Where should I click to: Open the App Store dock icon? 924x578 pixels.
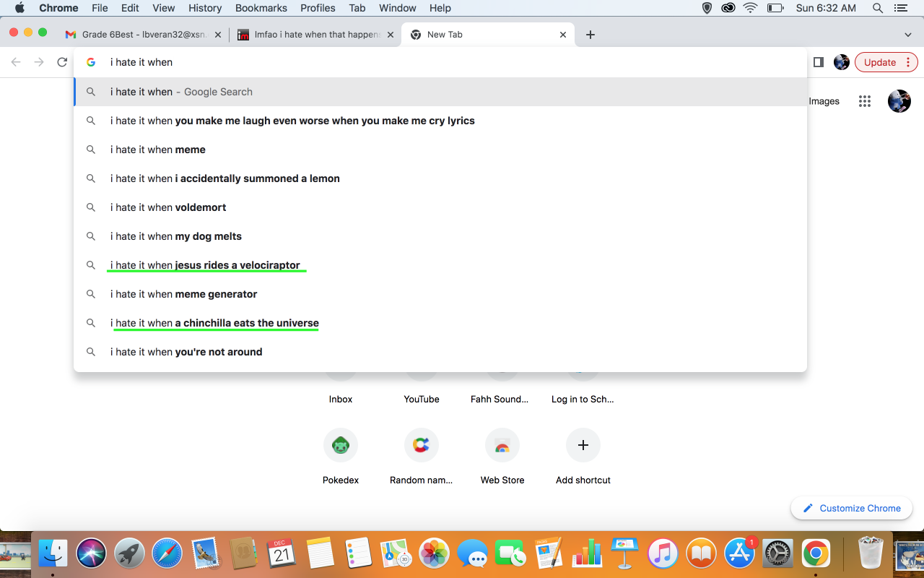coord(739,554)
